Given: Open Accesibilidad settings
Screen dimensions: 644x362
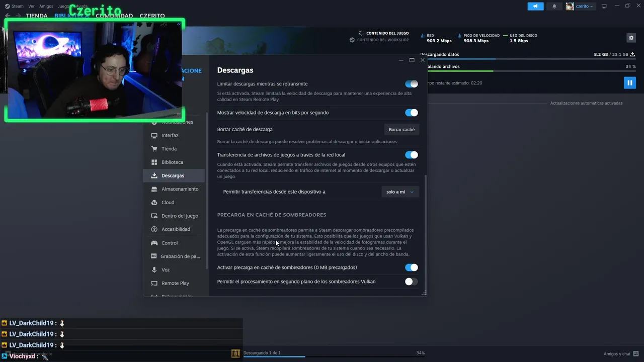Looking at the screenshot, I should [x=174, y=229].
